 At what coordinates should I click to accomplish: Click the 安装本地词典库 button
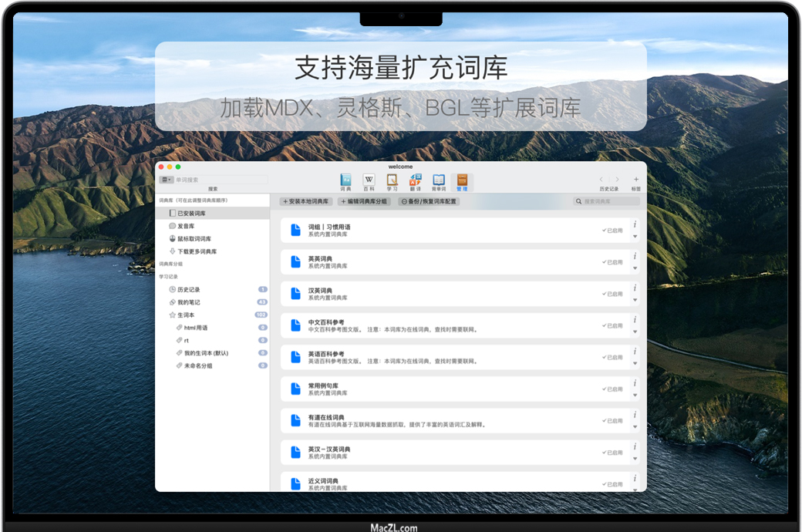(306, 201)
